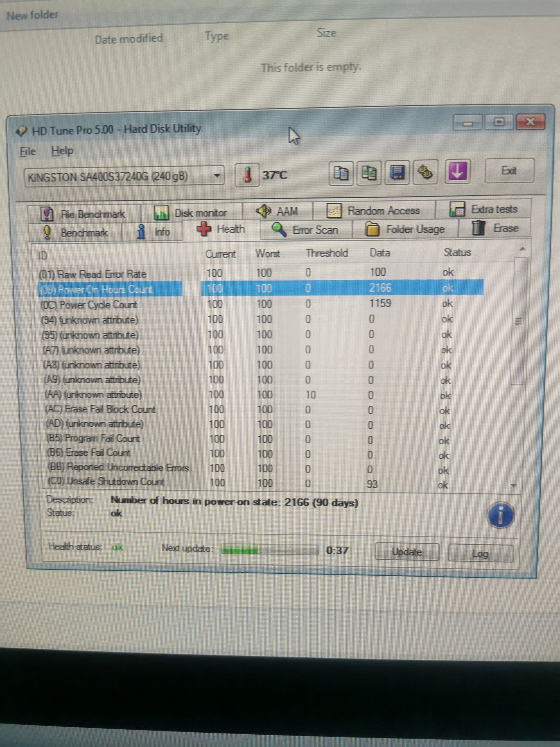Select the Power Cycle Count row
The height and width of the screenshot is (747, 560).
[x=261, y=304]
